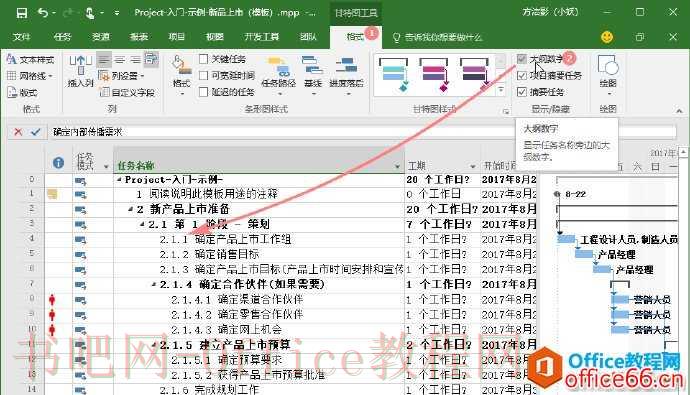Open 文本样式 text styles
690x395 pixels.
click(30, 59)
